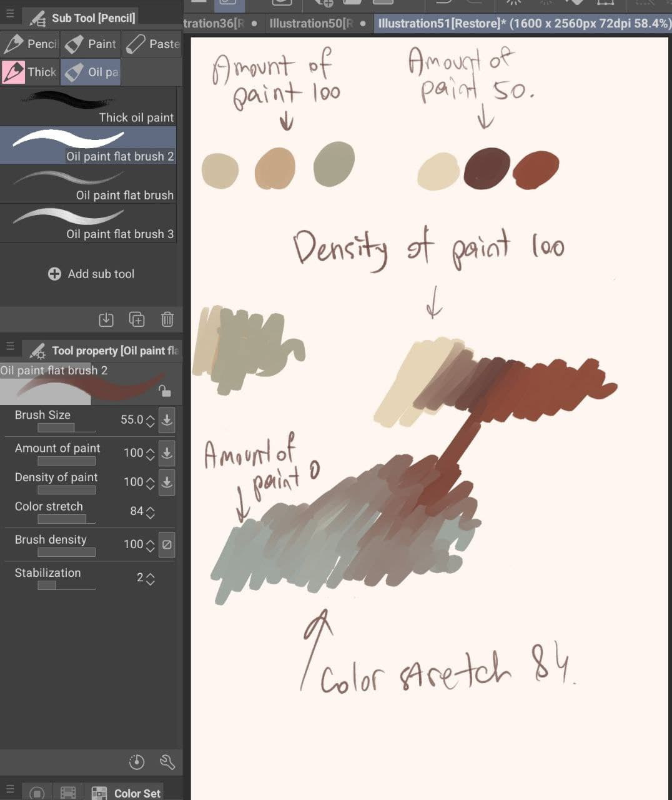
Task: Select the Pastel tool group tab
Action: pyautogui.click(x=152, y=44)
